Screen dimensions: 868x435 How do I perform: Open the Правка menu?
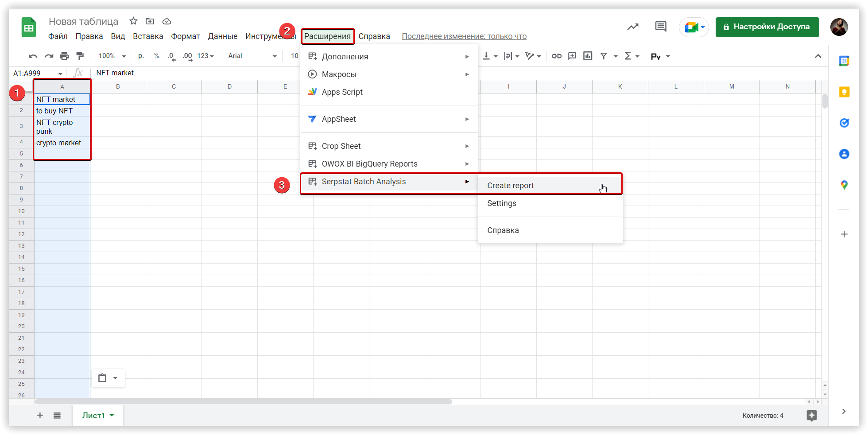click(x=89, y=36)
